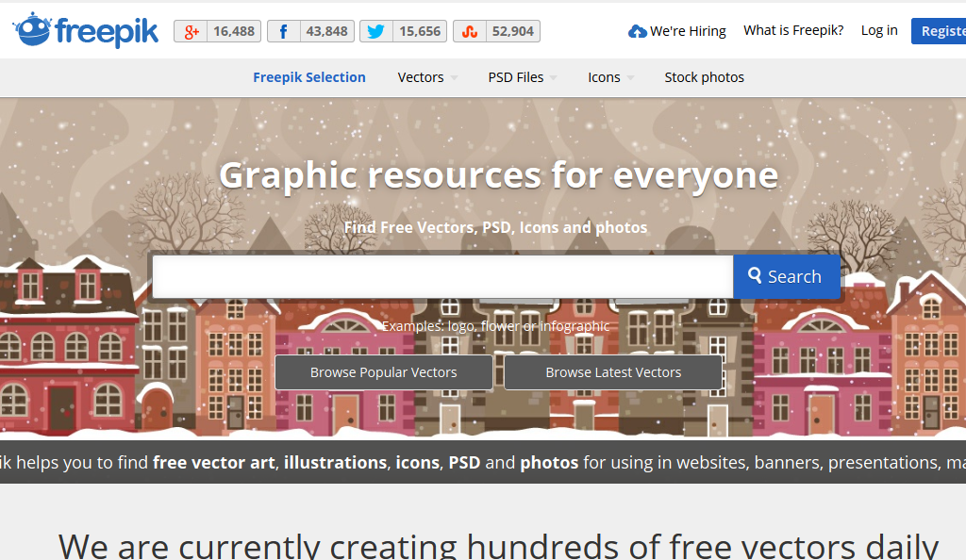Click the cloud icon beside We're Hiring
This screenshot has width=966, height=560.
click(638, 31)
